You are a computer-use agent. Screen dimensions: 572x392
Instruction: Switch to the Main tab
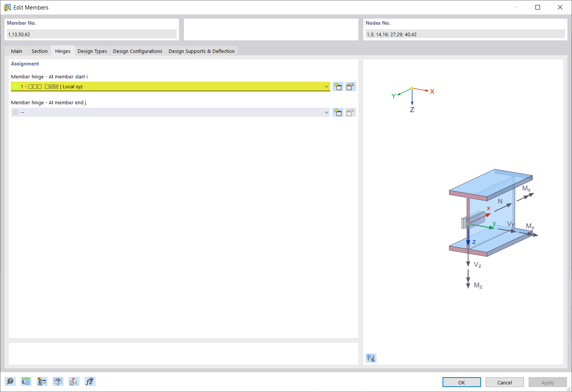[x=16, y=51]
